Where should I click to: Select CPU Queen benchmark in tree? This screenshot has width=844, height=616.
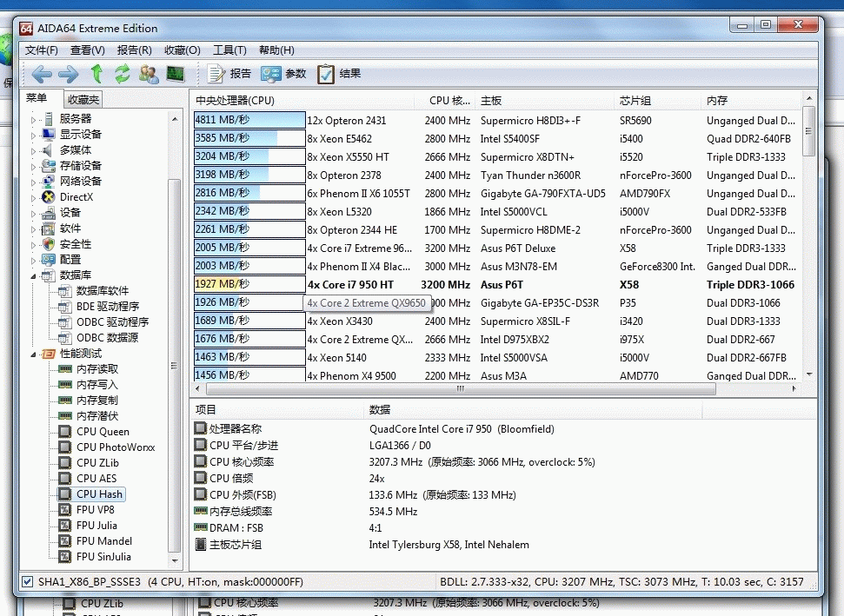[102, 432]
